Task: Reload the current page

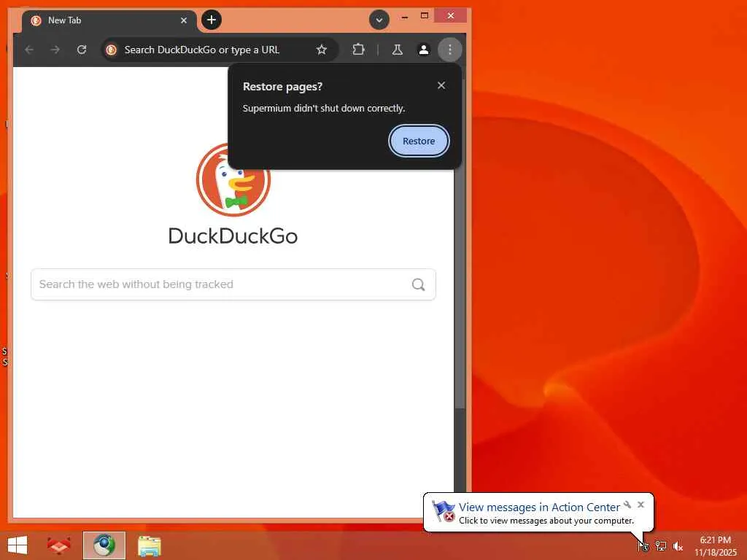Action: pos(82,50)
